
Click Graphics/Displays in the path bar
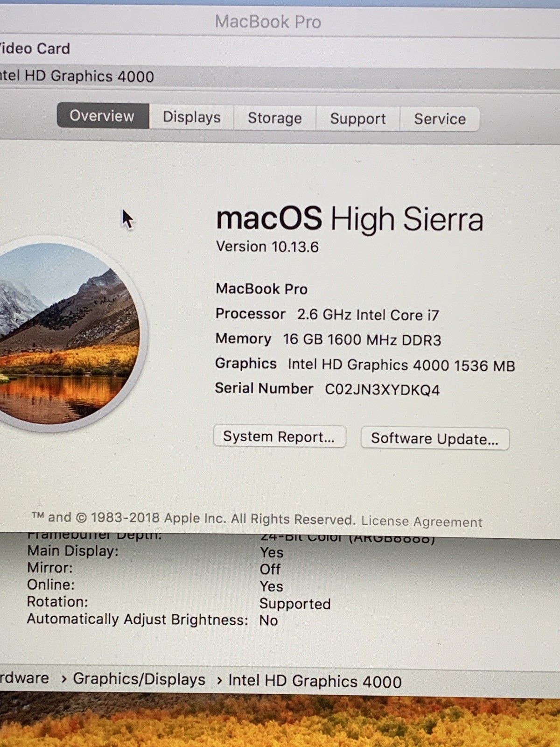(139, 679)
